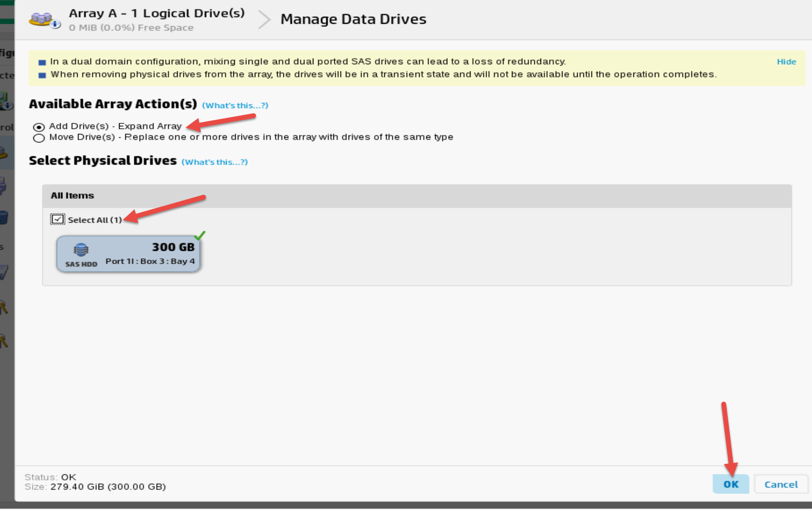This screenshot has height=510, width=812.
Task: Confirm the drive selection with OK
Action: coord(731,484)
